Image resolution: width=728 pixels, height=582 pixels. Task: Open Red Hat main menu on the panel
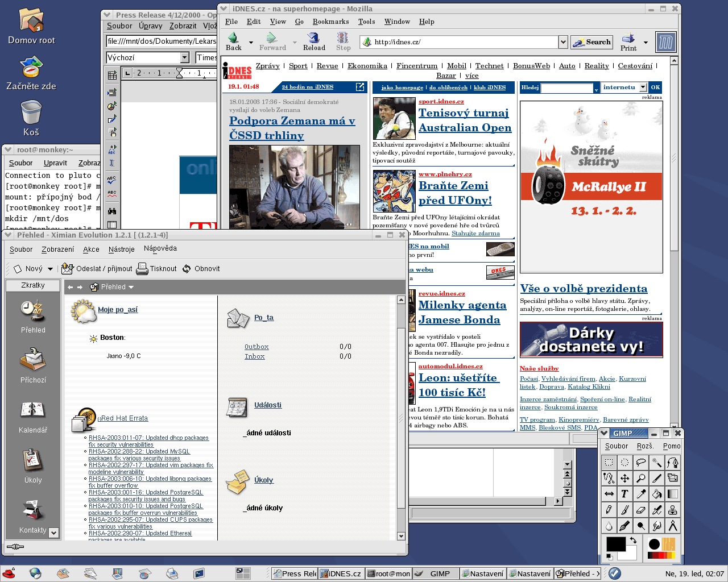pyautogui.click(x=8, y=573)
